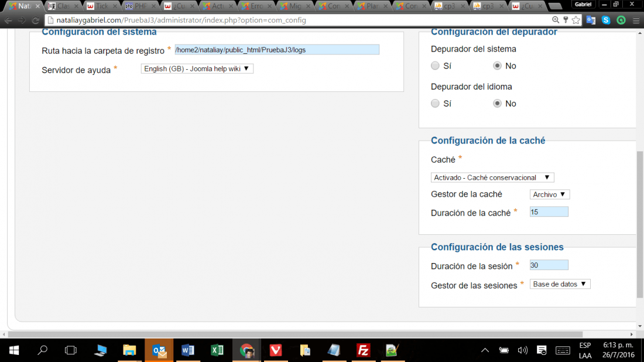This screenshot has width=644, height=362.
Task: Open Microsoft Excel from the taskbar
Action: tap(217, 350)
